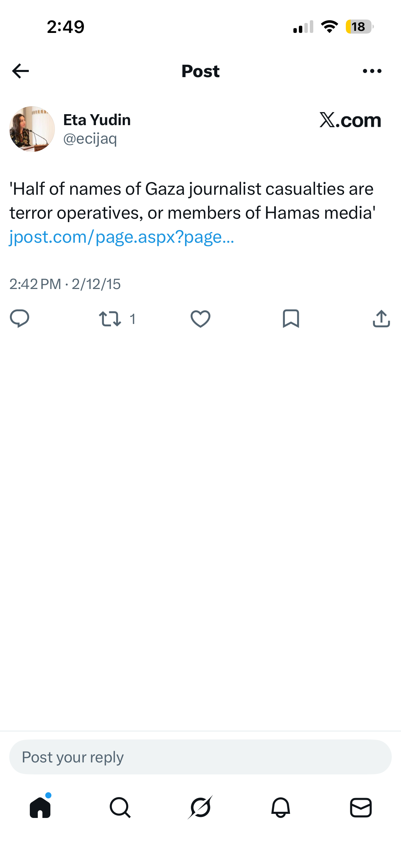Tap the repost count number
Viewport: 401px width, 868px height.
click(133, 319)
